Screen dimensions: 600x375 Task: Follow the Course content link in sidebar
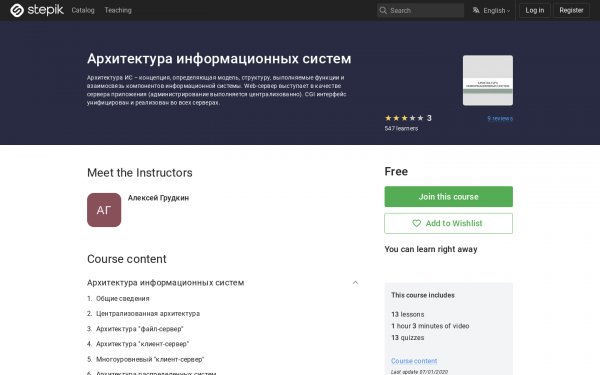point(414,360)
